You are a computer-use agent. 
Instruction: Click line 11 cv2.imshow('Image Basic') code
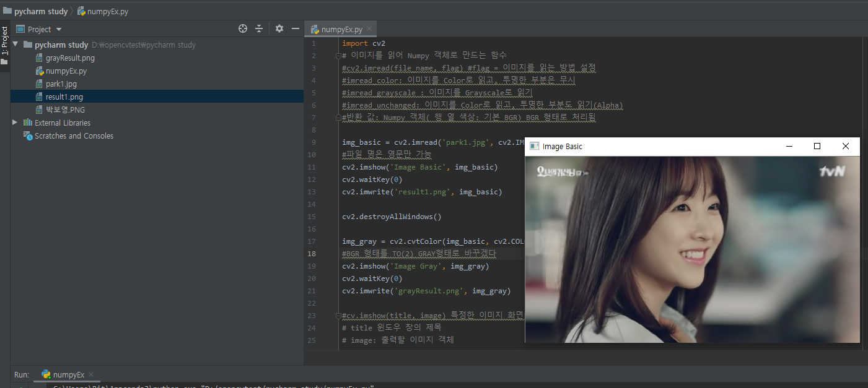point(420,167)
